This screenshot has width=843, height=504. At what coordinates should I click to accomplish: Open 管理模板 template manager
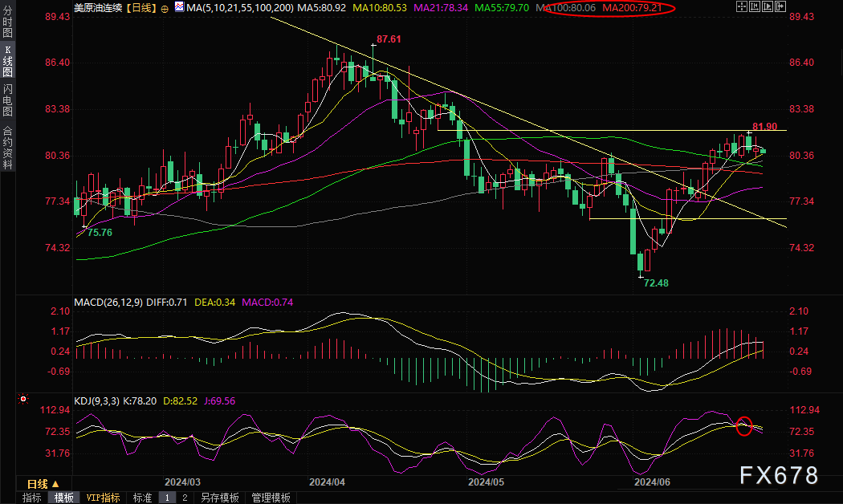pyautogui.click(x=271, y=498)
